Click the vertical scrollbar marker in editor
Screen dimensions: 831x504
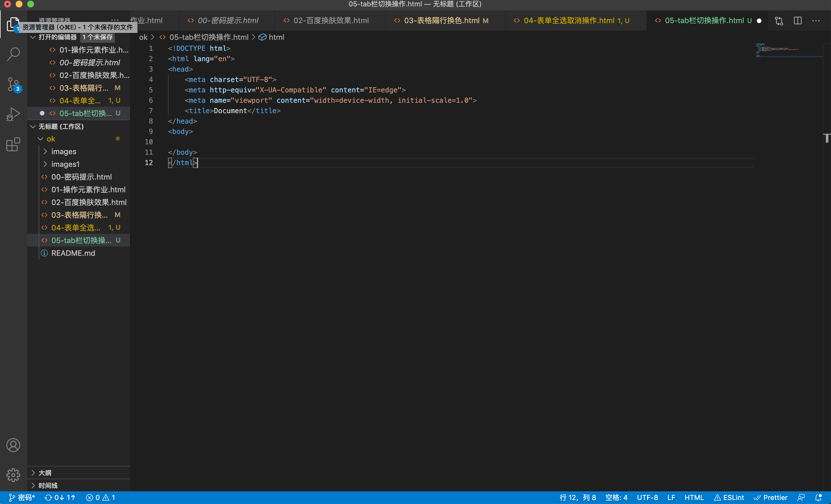[827, 138]
